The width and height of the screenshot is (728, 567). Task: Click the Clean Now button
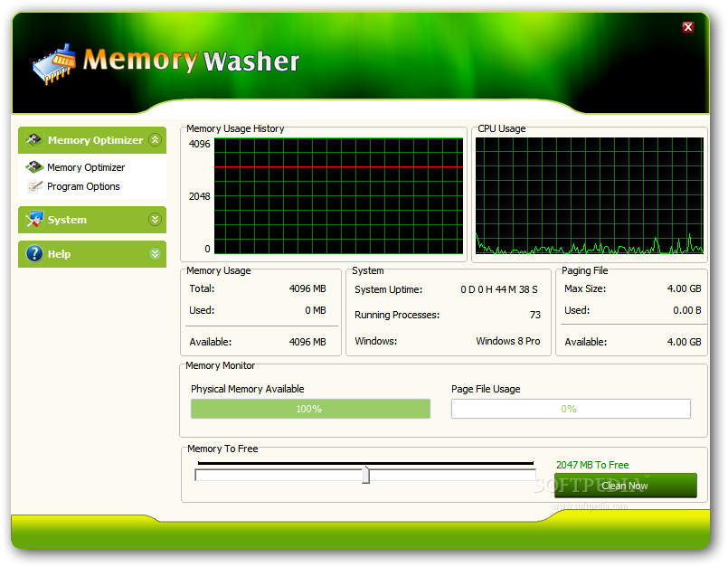pos(626,486)
